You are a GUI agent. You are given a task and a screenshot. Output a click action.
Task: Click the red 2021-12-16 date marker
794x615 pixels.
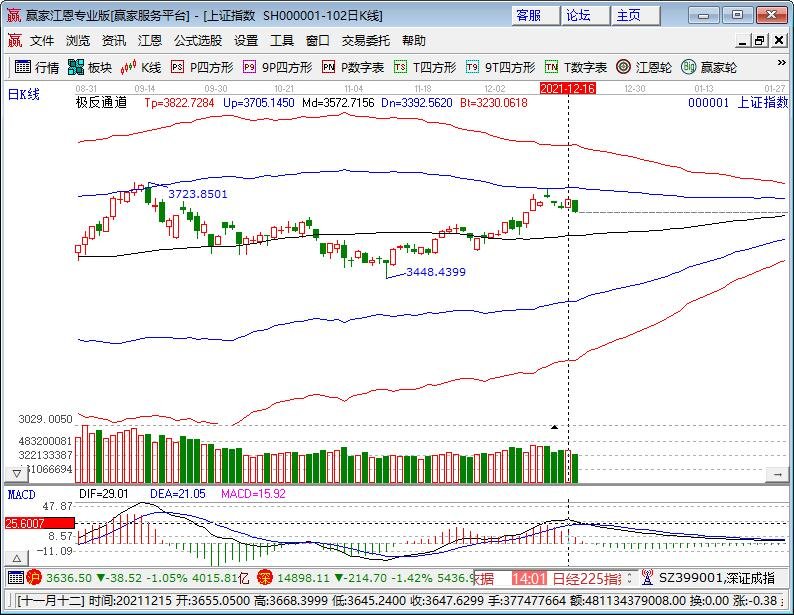pos(567,88)
